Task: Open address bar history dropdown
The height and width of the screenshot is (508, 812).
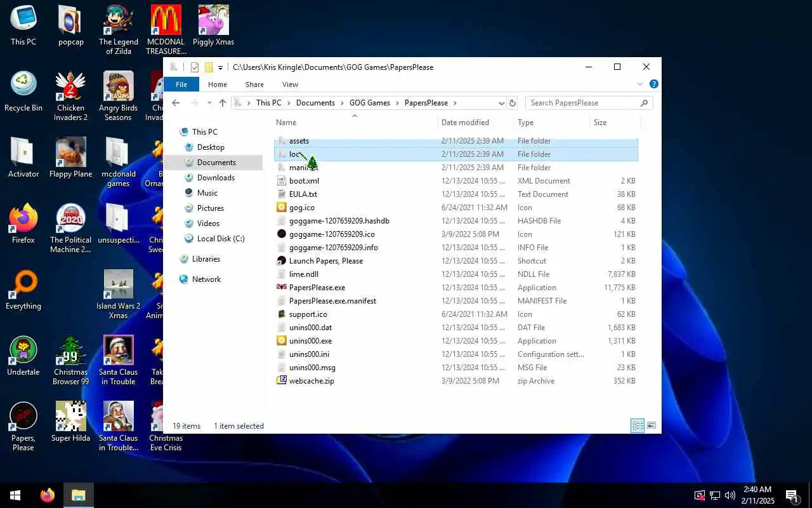Action: click(x=501, y=103)
